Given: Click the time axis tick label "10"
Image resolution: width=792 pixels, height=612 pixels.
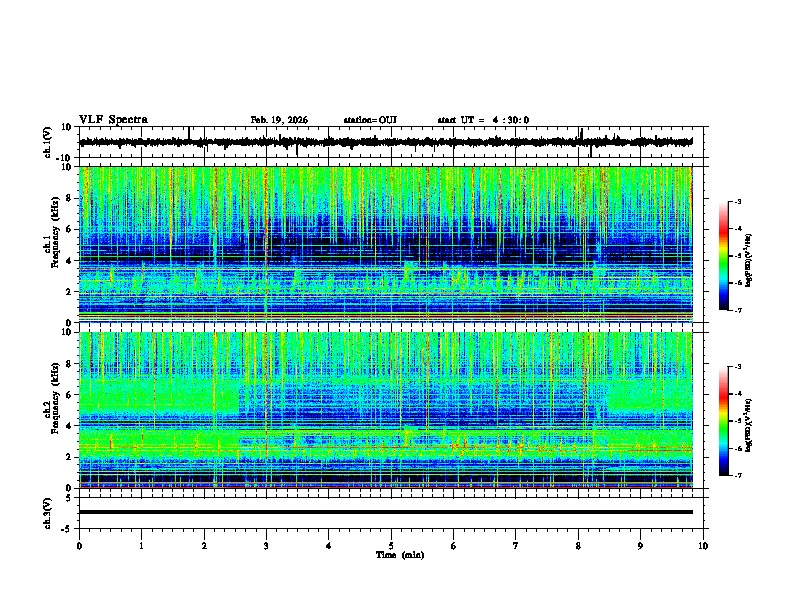Looking at the screenshot, I should pyautogui.click(x=703, y=546).
